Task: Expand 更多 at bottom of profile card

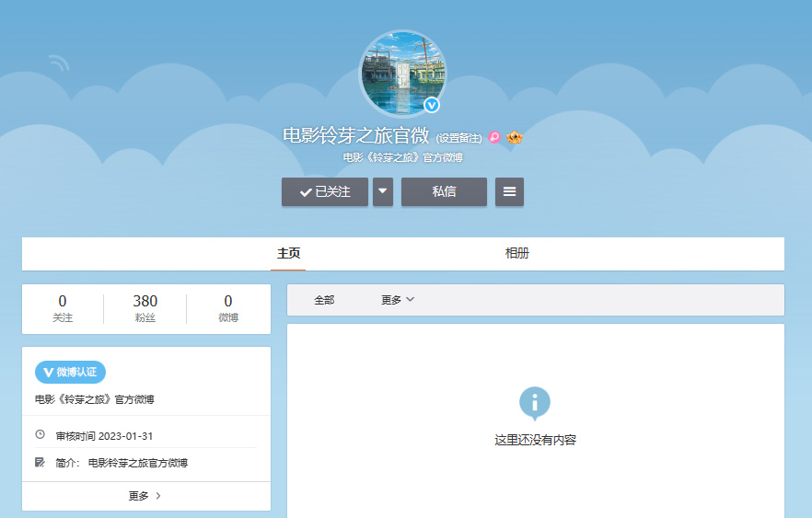Action: (145, 496)
